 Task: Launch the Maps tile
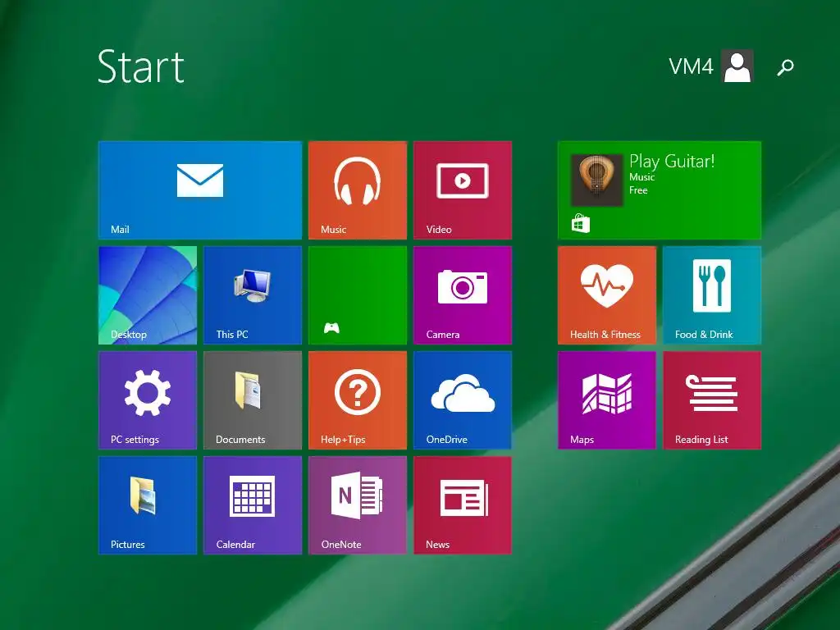(606, 400)
